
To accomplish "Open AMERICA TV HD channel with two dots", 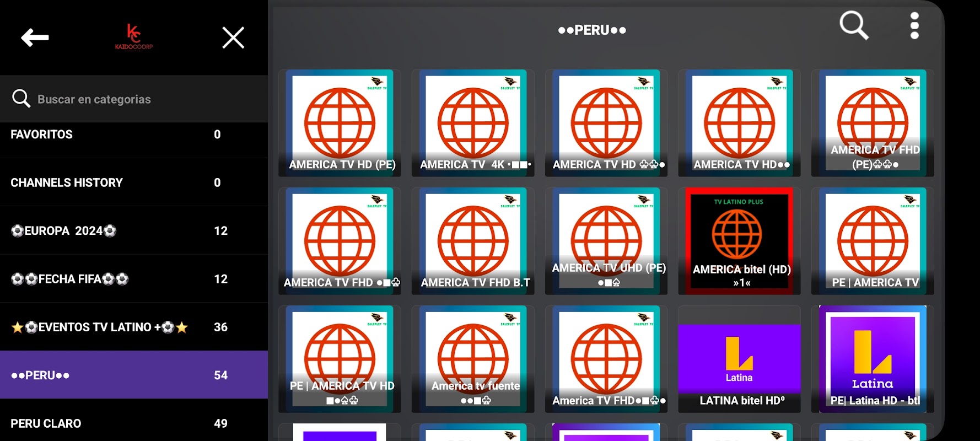I will (x=739, y=123).
